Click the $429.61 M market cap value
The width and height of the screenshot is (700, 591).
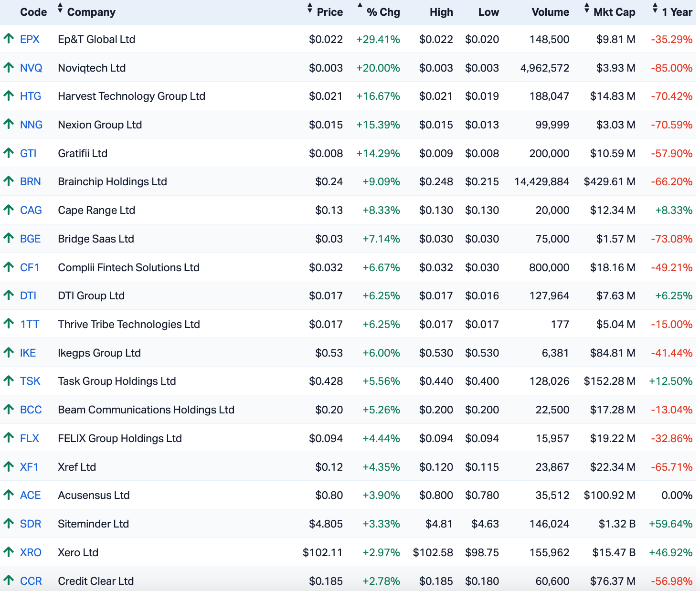tap(609, 181)
